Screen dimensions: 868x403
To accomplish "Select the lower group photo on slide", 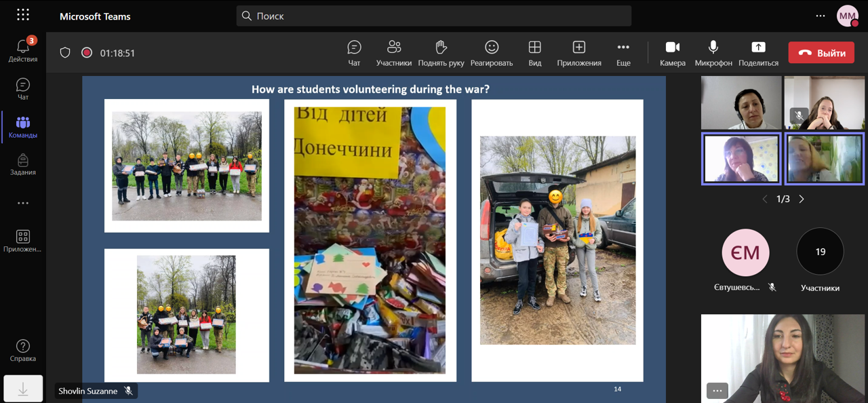I will click(186, 315).
